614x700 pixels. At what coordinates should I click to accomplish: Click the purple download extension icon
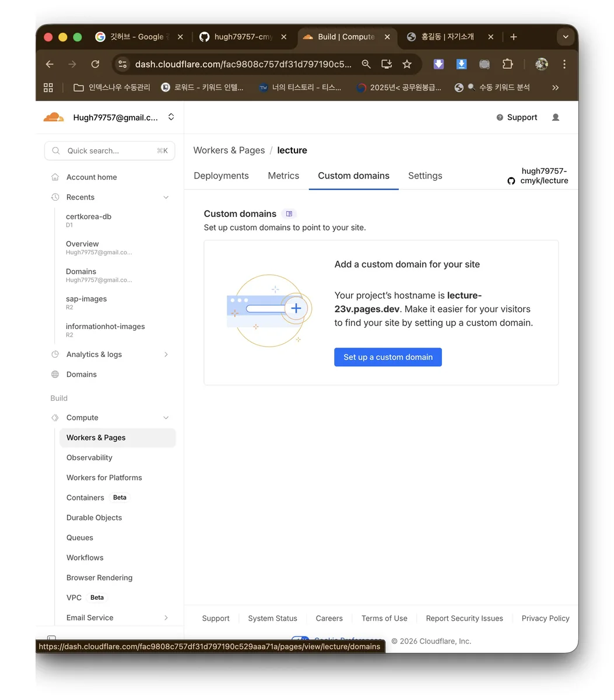[438, 64]
